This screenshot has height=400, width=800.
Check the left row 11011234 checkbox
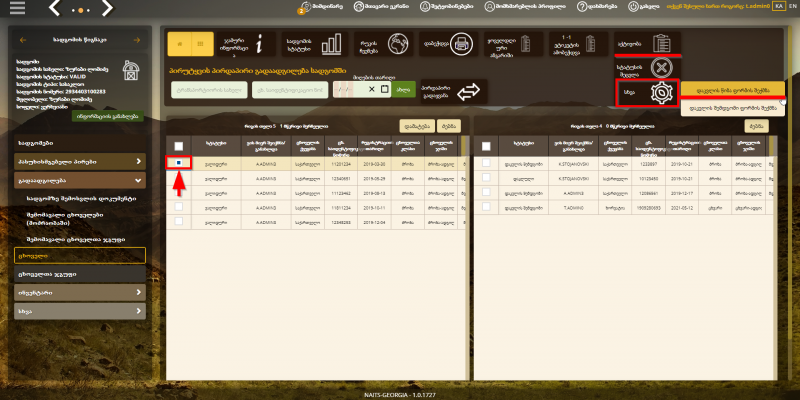click(x=179, y=207)
